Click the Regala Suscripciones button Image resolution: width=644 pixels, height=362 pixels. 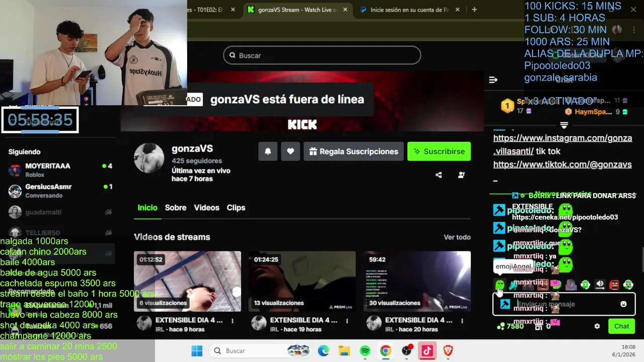[x=353, y=151]
